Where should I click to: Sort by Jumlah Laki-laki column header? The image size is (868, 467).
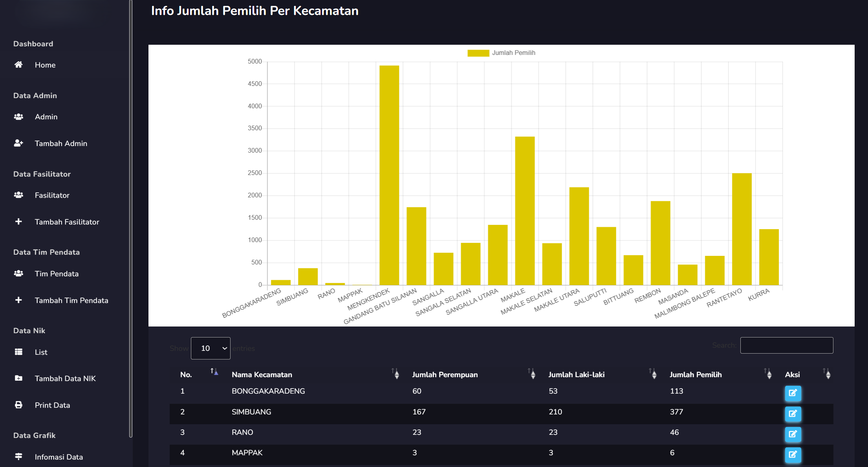click(576, 374)
